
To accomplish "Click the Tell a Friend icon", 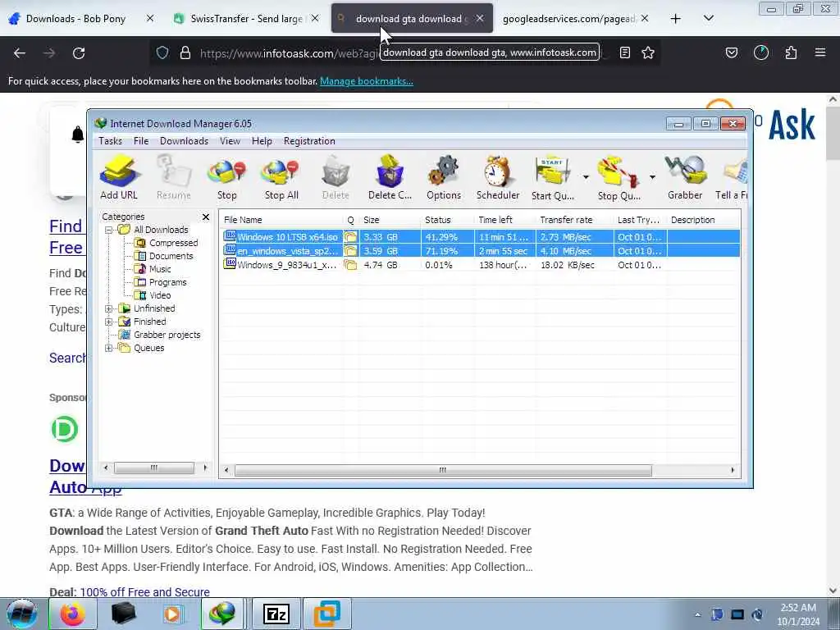I will click(732, 177).
